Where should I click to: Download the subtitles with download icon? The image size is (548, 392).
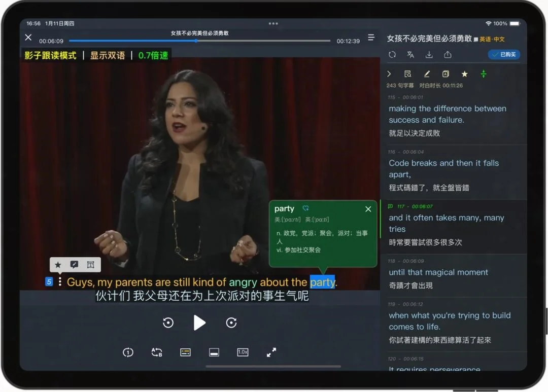click(x=429, y=54)
